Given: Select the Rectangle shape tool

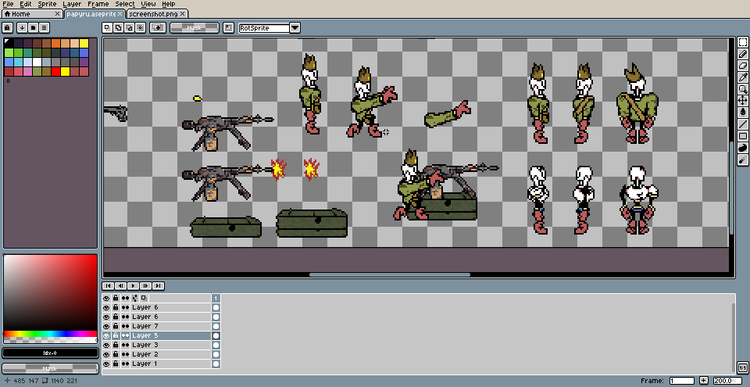Looking at the screenshot, I should click(743, 136).
